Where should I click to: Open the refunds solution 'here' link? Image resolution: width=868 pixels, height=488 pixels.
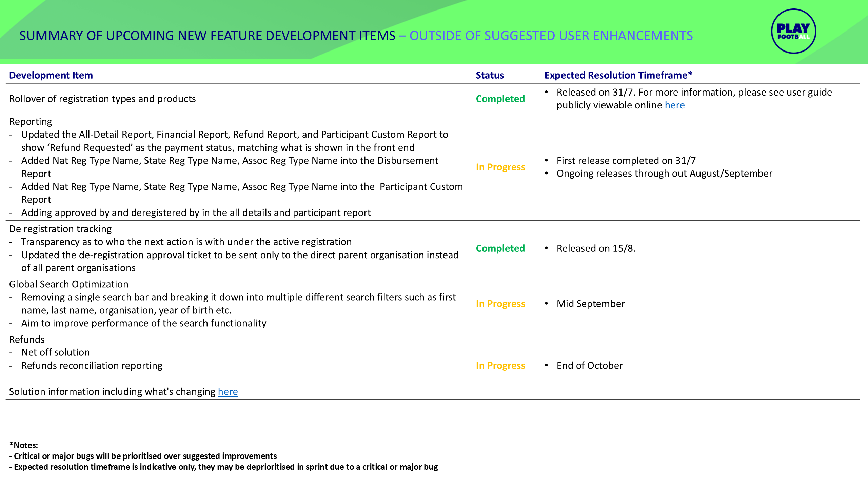tap(228, 392)
